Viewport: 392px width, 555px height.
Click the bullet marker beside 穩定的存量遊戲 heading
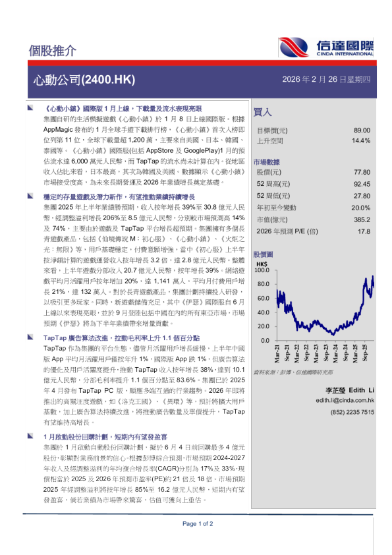coord(30,196)
